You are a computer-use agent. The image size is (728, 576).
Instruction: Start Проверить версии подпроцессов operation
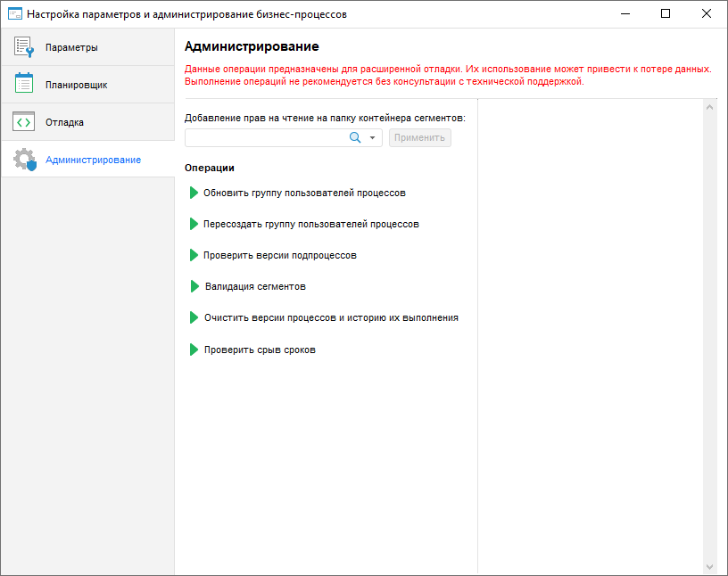280,255
